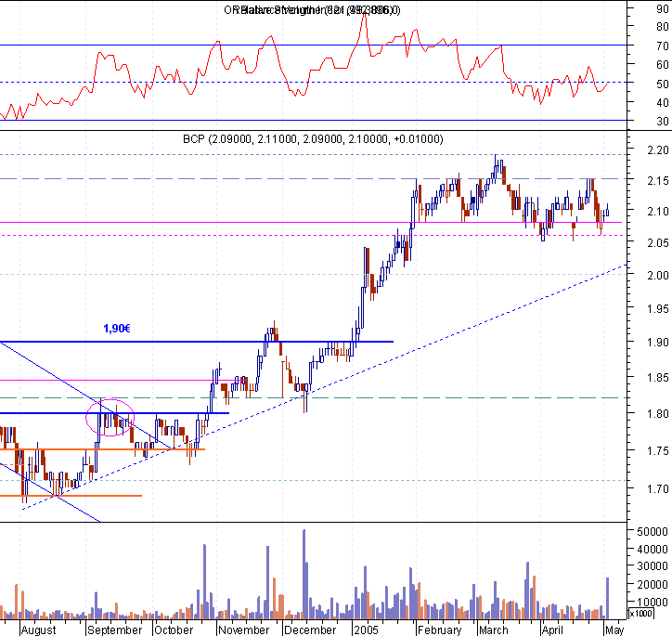This screenshot has height=636, width=672.
Task: Click the December label on time axis
Action: (310, 630)
